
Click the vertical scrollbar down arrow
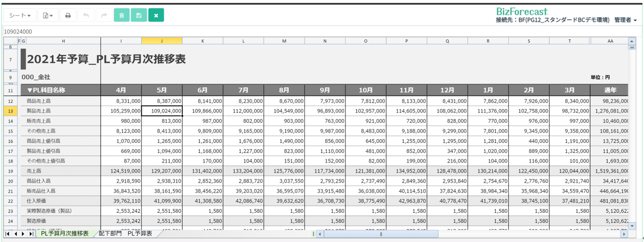(632, 226)
